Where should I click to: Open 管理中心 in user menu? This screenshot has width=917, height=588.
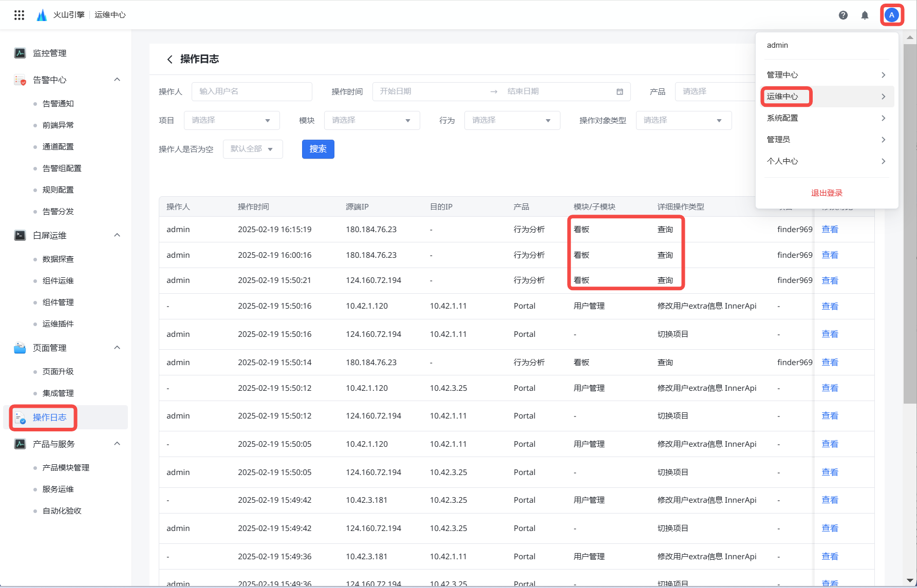[x=827, y=75]
